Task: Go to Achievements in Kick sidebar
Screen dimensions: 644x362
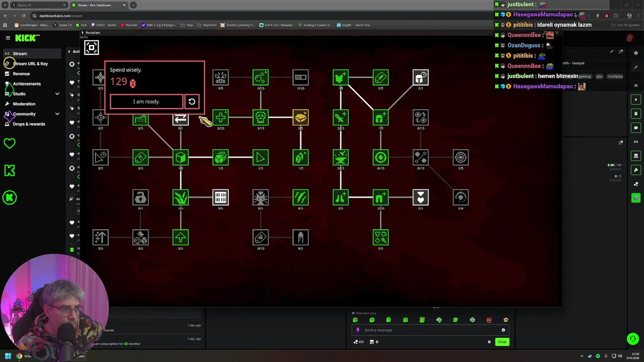Action: 27,84
